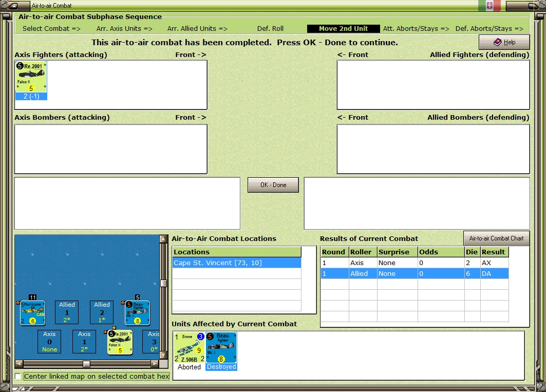
Task: Click the Axis 0 None sea box
Action: (x=49, y=342)
